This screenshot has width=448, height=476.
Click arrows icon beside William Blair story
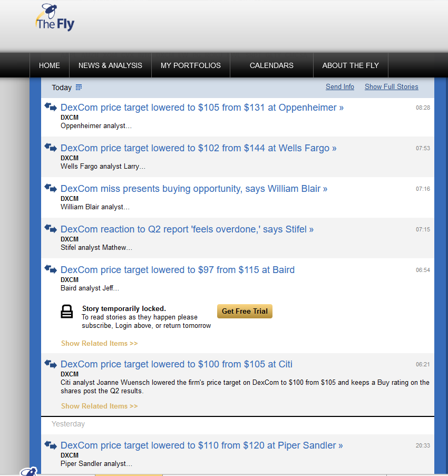[51, 188]
